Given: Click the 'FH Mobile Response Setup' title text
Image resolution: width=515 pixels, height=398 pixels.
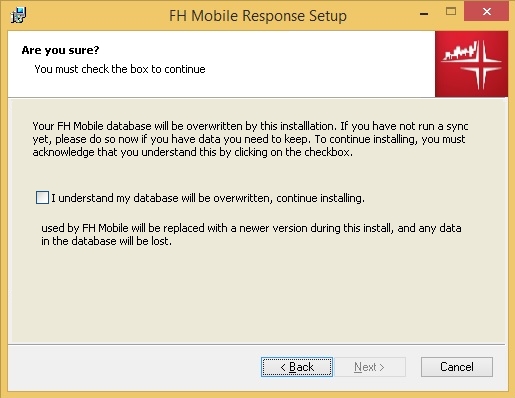Looking at the screenshot, I should coord(258,16).
